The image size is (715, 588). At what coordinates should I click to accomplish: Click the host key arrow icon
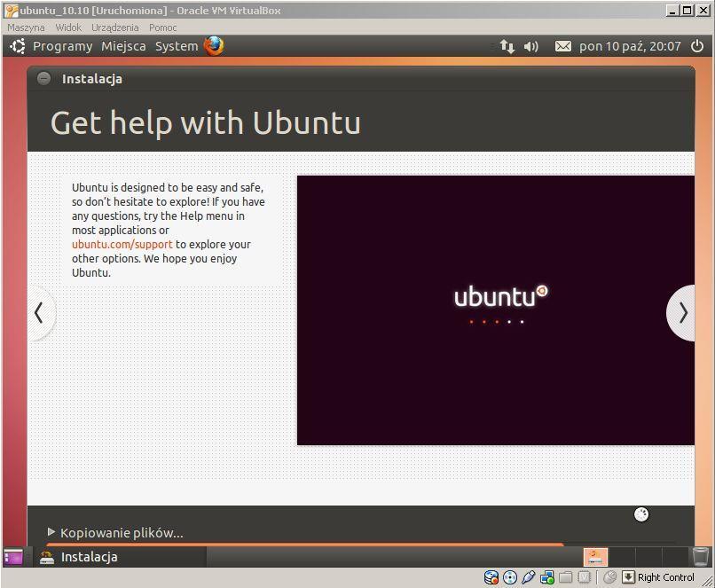[x=628, y=577]
